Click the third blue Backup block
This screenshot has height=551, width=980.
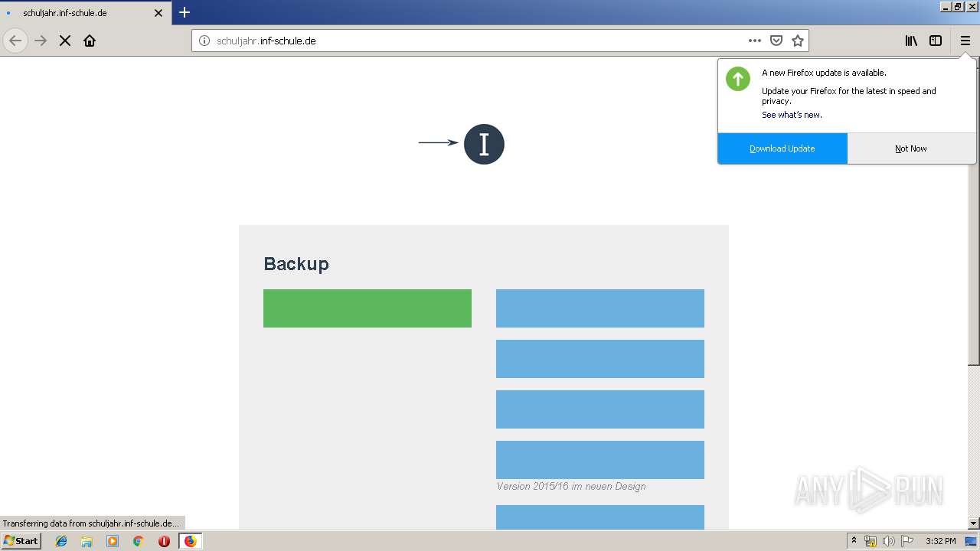[600, 409]
